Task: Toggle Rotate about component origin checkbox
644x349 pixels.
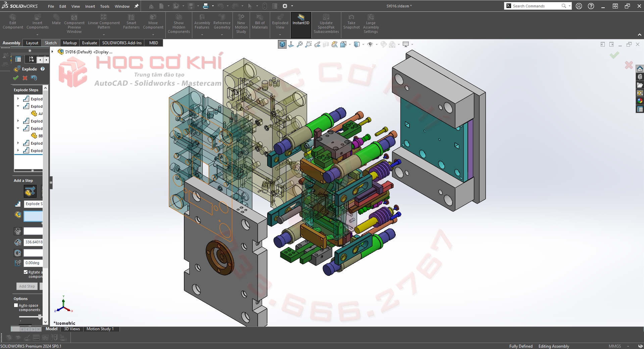Action: [26, 272]
